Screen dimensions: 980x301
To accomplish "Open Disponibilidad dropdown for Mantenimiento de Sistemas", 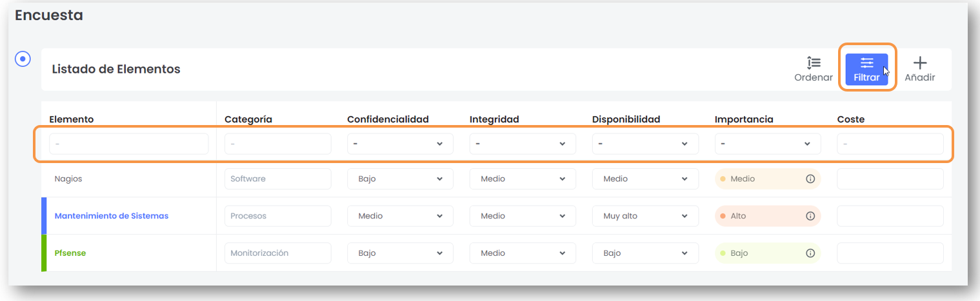I will coord(645,217).
